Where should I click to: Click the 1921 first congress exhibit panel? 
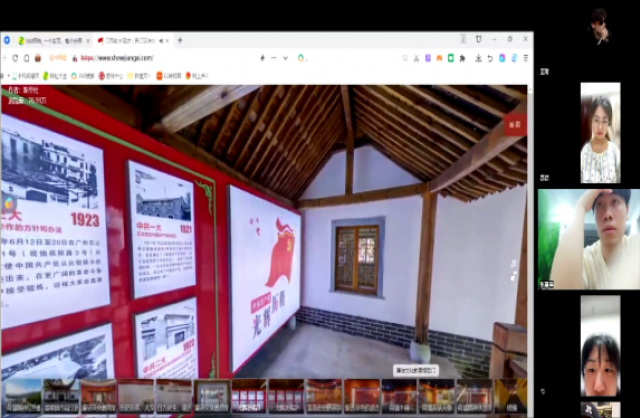click(162, 229)
